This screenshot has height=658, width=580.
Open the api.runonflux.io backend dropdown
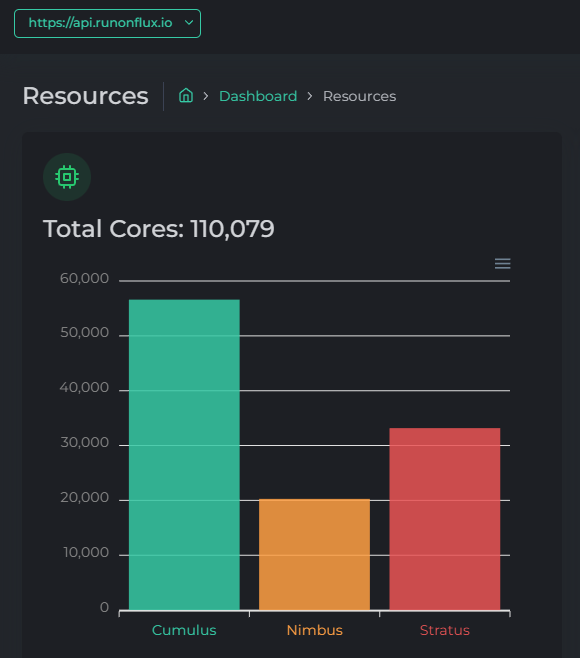[107, 24]
